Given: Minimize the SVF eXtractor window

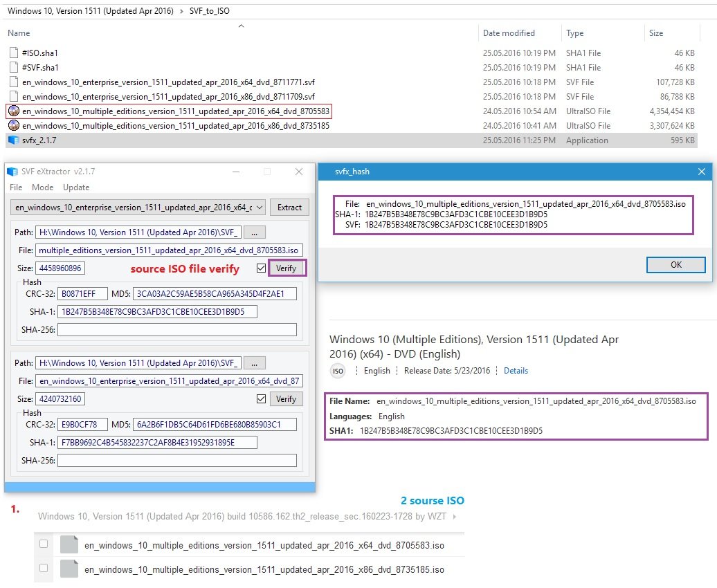Looking at the screenshot, I should [236, 172].
